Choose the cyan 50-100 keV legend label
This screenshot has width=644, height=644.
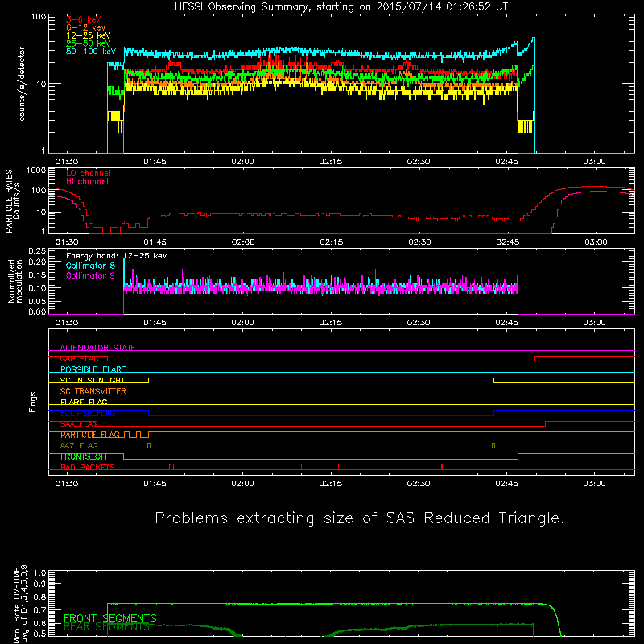tap(91, 52)
